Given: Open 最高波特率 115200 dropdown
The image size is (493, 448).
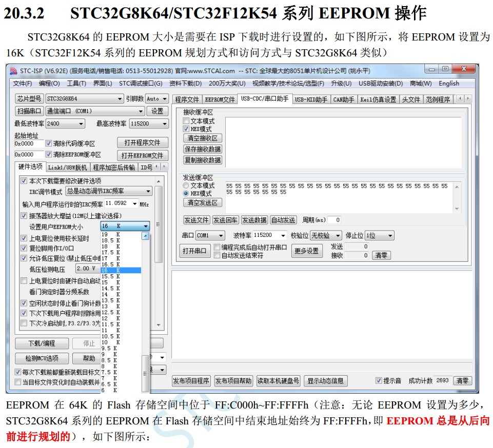Looking at the screenshot, I should pyautogui.click(x=149, y=124).
